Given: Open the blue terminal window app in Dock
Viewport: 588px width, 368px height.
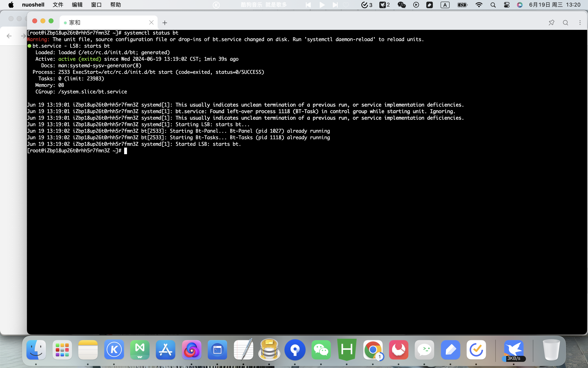Looking at the screenshot, I should pos(217,350).
